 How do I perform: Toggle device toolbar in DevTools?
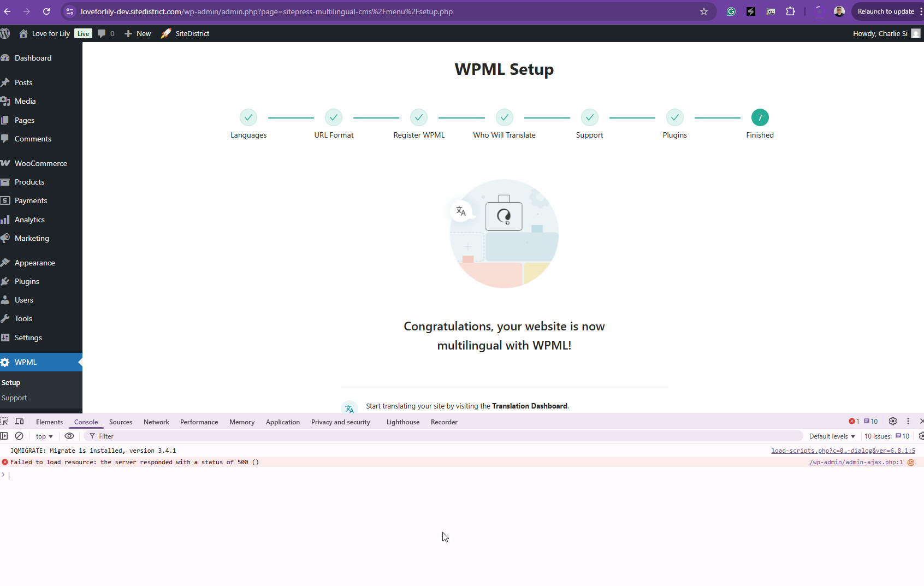[x=20, y=422]
